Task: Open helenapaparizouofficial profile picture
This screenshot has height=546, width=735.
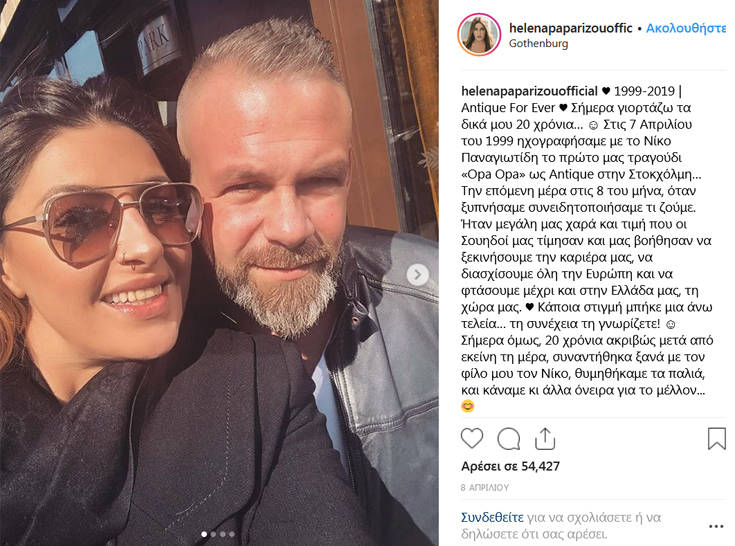Action: click(479, 35)
